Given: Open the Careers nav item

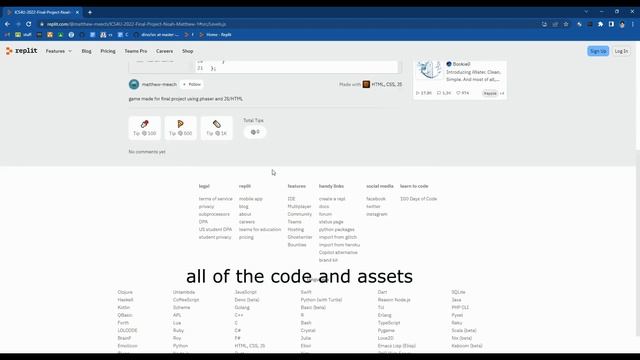Looking at the screenshot, I should pyautogui.click(x=164, y=51).
